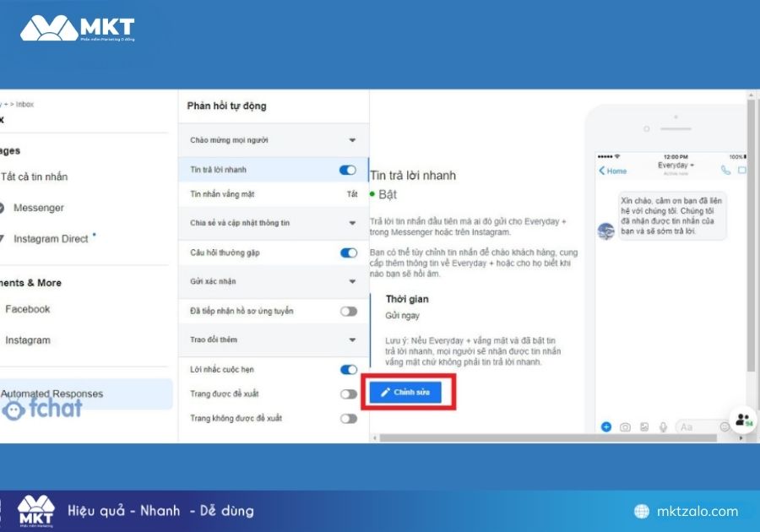Go back using the Home link in preview

point(613,171)
